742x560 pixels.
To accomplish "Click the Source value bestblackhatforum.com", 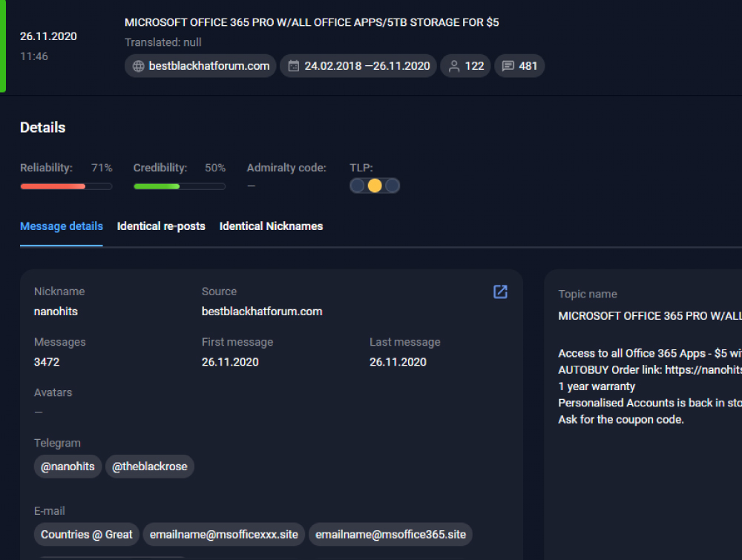I will (x=262, y=312).
